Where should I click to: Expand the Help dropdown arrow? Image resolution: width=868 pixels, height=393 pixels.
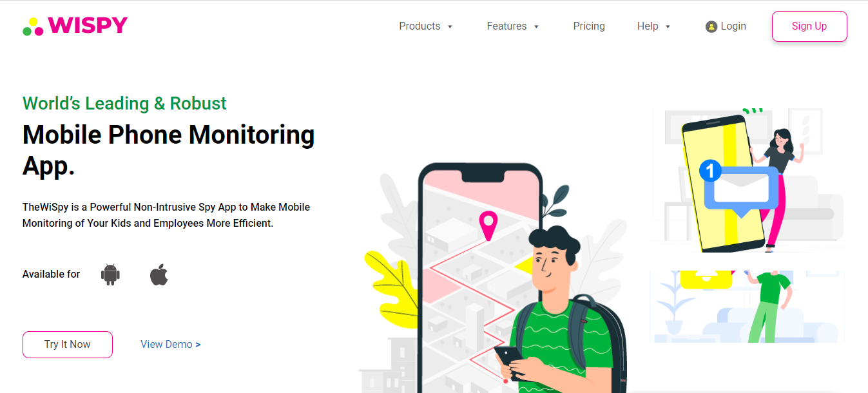[x=668, y=26]
